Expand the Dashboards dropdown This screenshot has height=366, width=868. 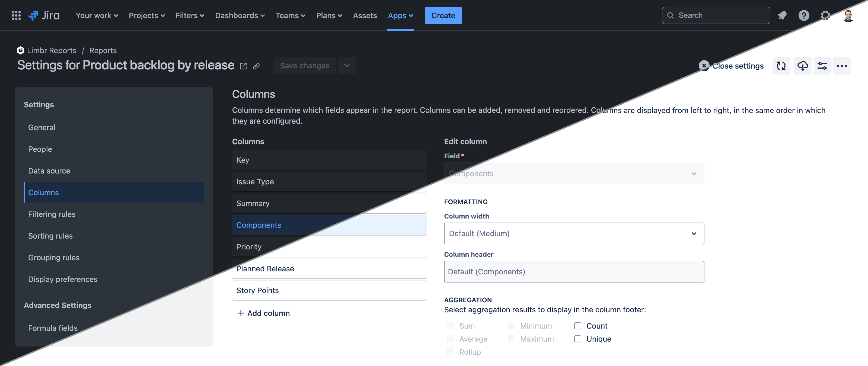coord(240,15)
